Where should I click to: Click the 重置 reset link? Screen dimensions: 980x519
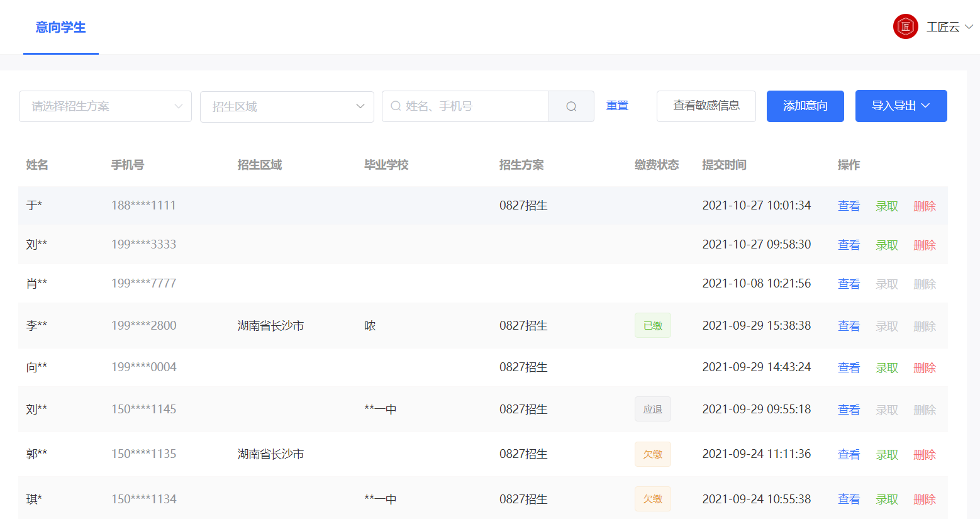tap(617, 106)
